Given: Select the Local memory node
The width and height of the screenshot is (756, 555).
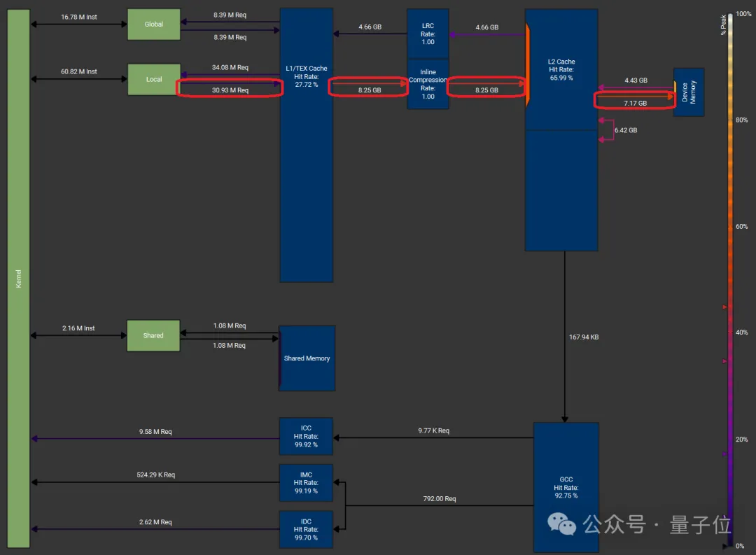Looking at the screenshot, I should [153, 80].
